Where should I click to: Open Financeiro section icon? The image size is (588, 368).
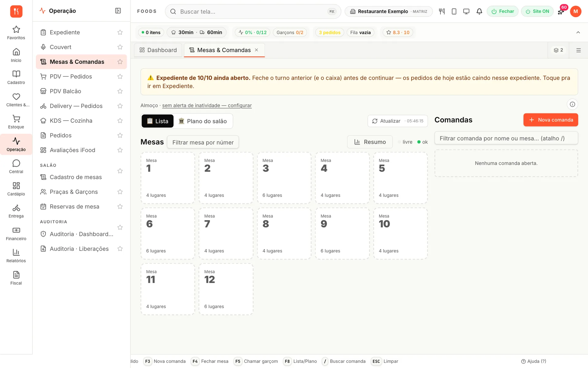pos(16,234)
